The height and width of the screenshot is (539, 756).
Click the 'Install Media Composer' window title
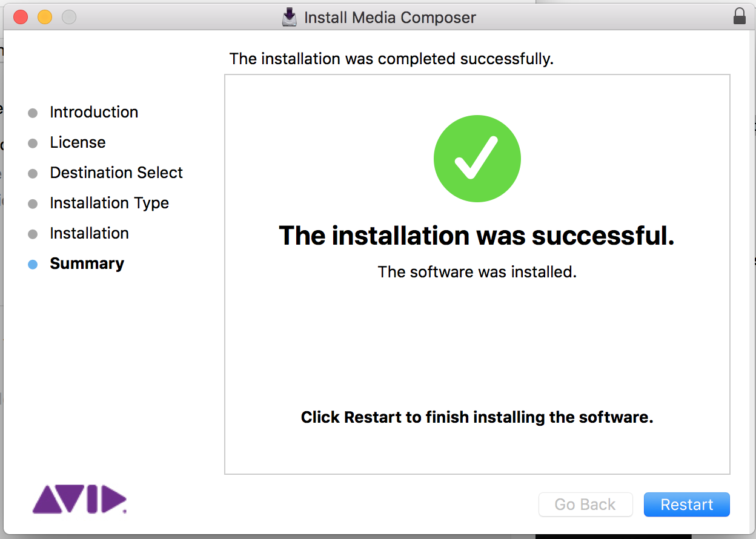click(390, 18)
